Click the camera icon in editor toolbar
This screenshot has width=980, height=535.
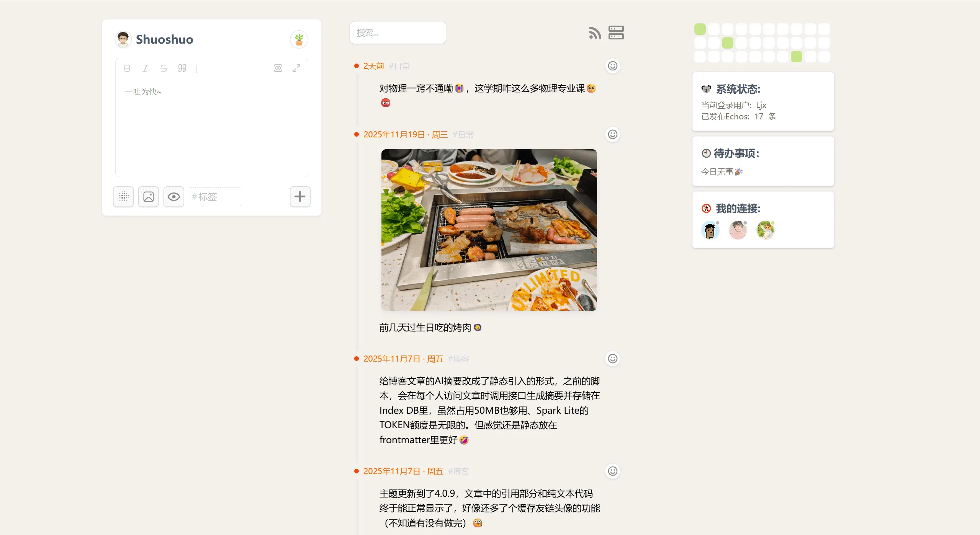pos(278,68)
